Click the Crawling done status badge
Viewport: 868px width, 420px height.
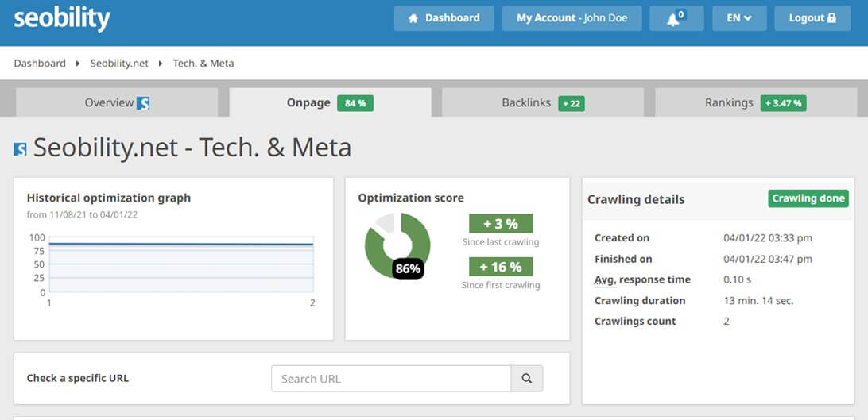[x=808, y=198]
